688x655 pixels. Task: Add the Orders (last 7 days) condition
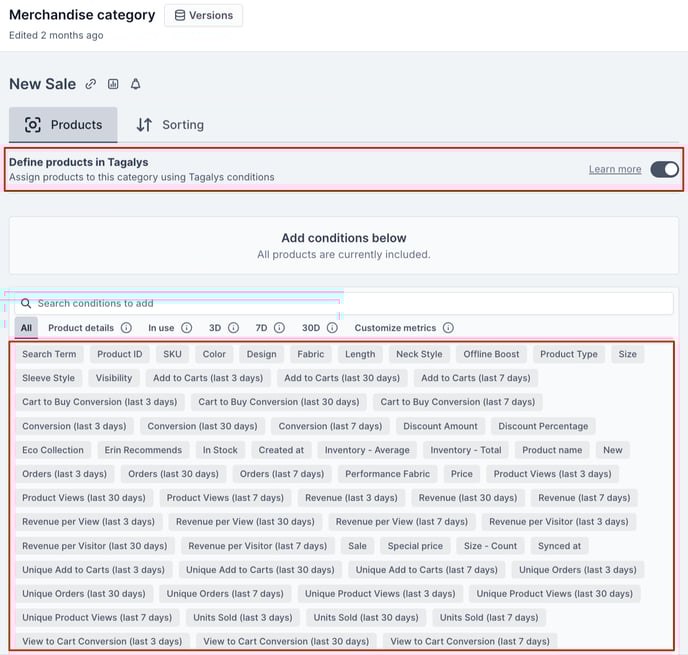point(282,474)
